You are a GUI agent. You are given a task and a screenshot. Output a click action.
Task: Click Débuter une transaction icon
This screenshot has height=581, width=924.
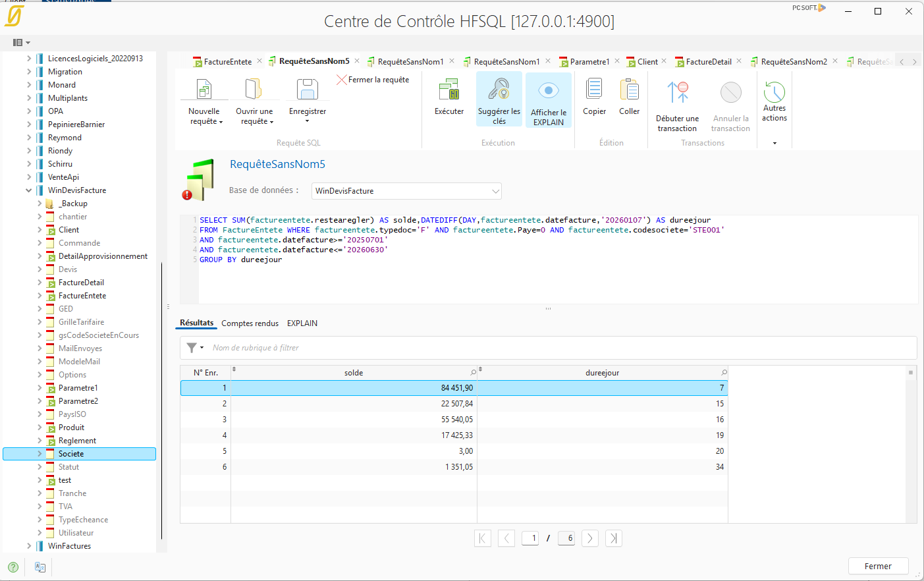point(678,93)
